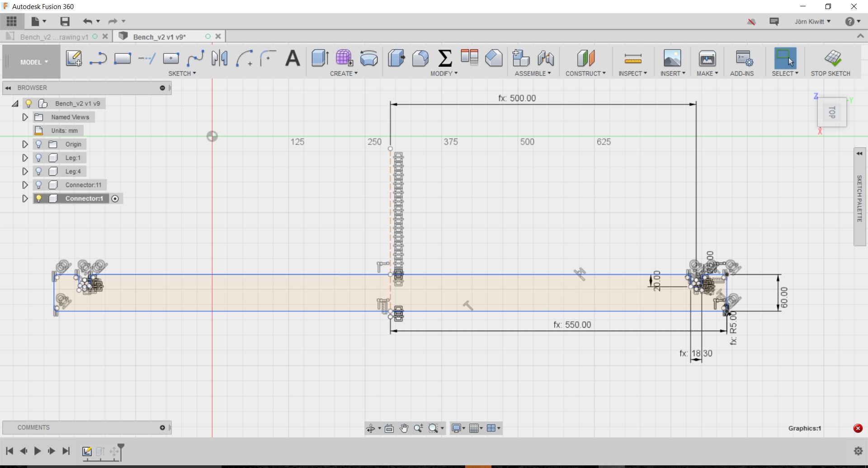868x468 pixels.
Task: Click the Fillet modify icon
Action: click(x=421, y=58)
